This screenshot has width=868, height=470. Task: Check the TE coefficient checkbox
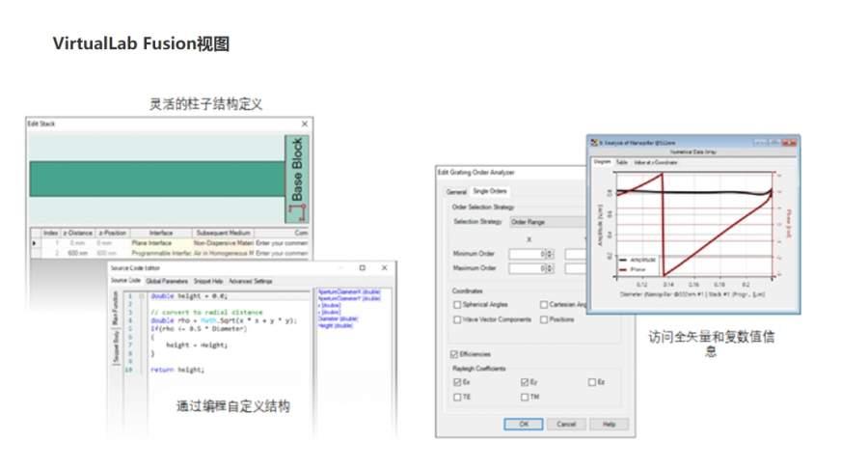click(x=457, y=397)
